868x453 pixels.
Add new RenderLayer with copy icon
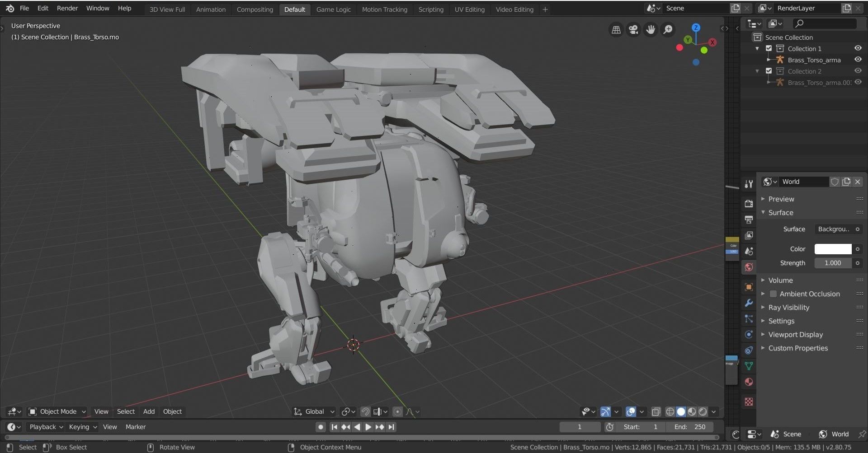(x=846, y=8)
